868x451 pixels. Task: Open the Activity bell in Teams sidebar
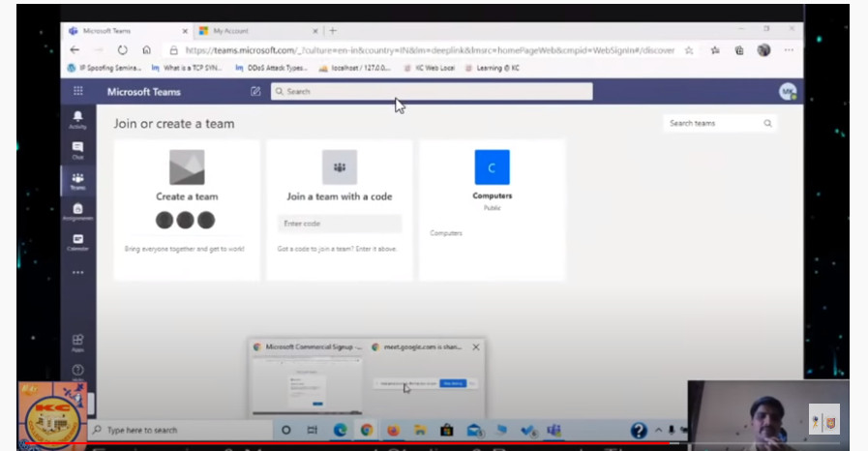77,119
